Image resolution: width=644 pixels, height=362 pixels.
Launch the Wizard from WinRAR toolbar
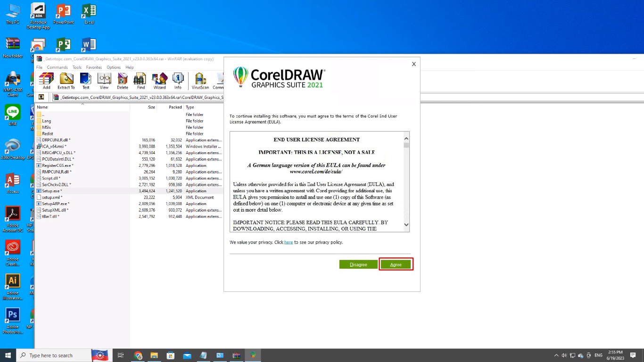click(159, 81)
